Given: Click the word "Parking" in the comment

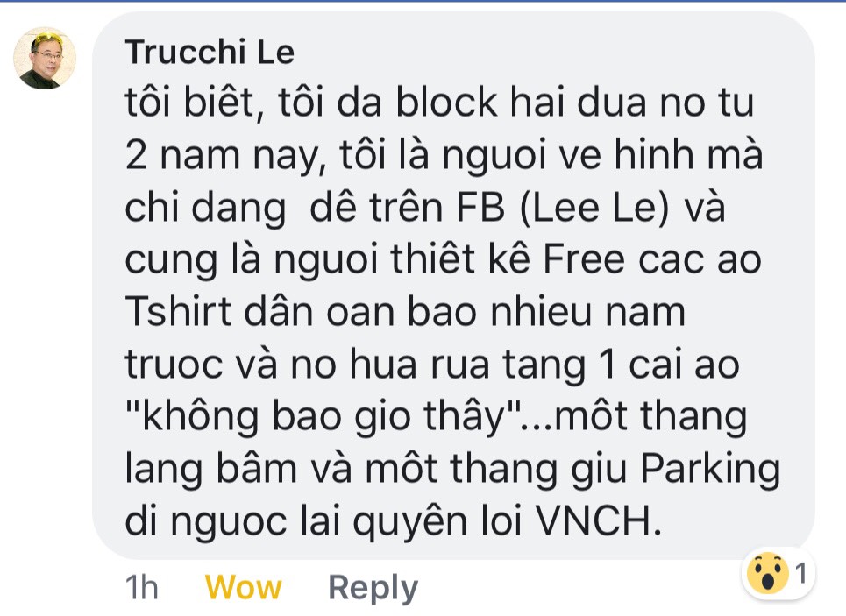Looking at the screenshot, I should [x=710, y=471].
